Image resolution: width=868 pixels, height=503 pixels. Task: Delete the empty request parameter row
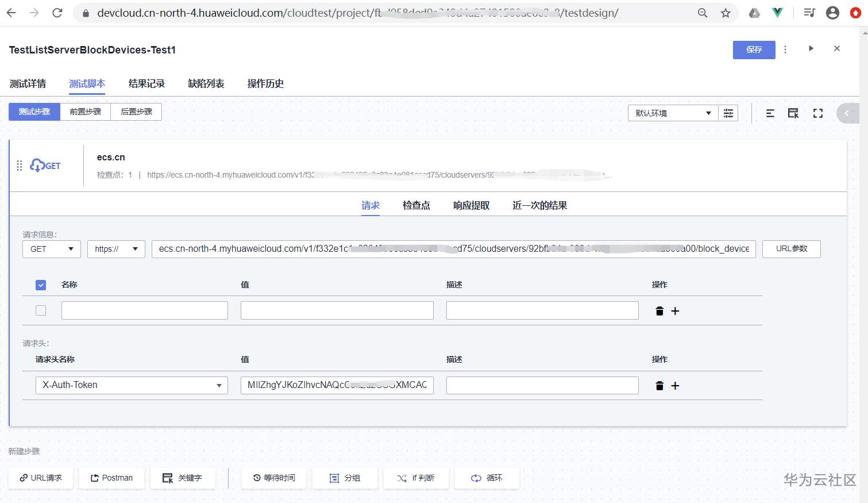(659, 311)
